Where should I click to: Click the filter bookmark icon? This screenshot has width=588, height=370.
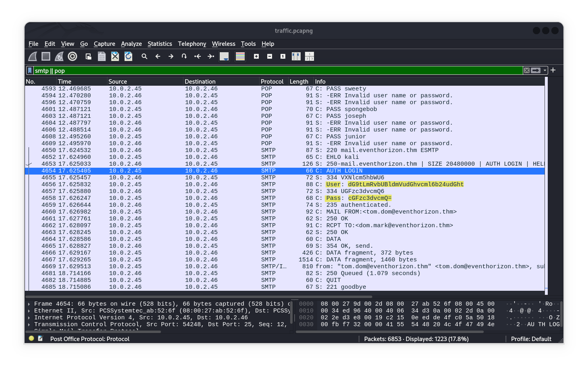coord(30,70)
